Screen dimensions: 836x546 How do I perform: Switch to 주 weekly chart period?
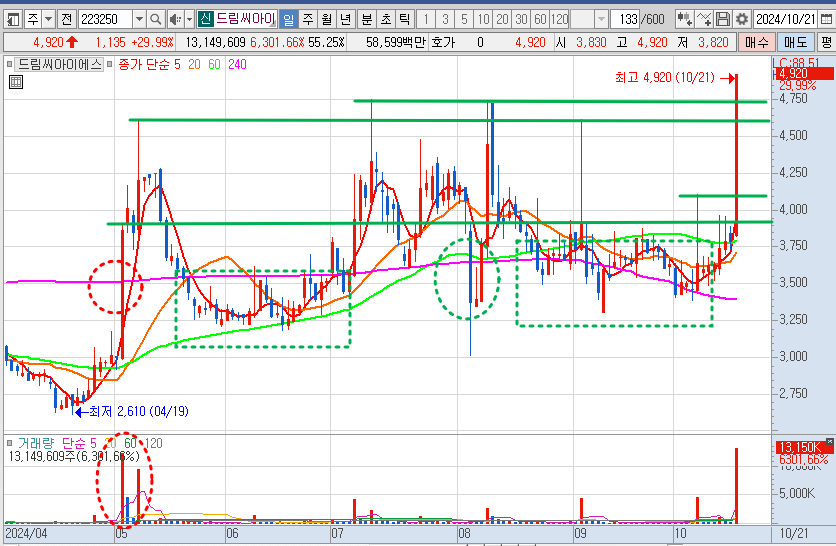coord(308,20)
